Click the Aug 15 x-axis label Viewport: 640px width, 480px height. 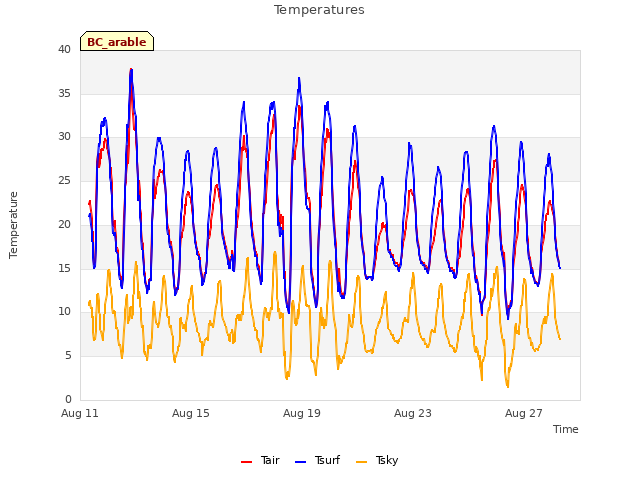pyautogui.click(x=191, y=413)
